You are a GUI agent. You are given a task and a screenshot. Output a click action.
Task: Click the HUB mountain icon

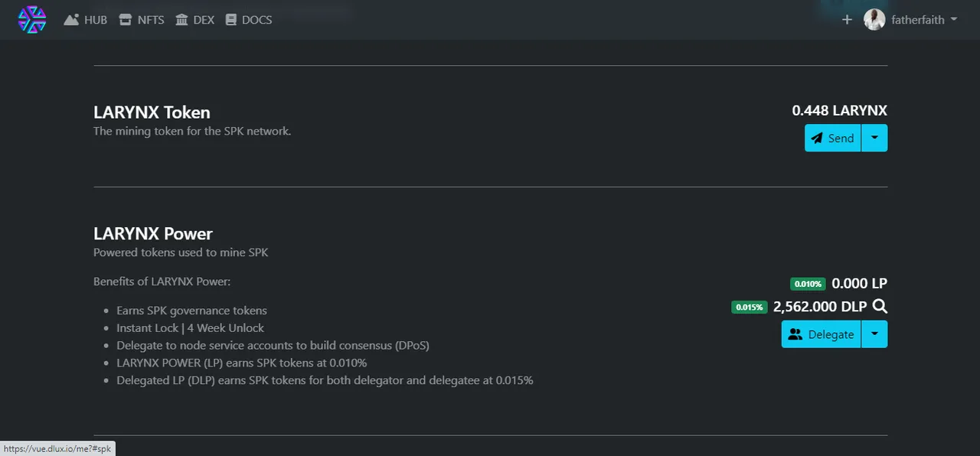pyautogui.click(x=71, y=20)
